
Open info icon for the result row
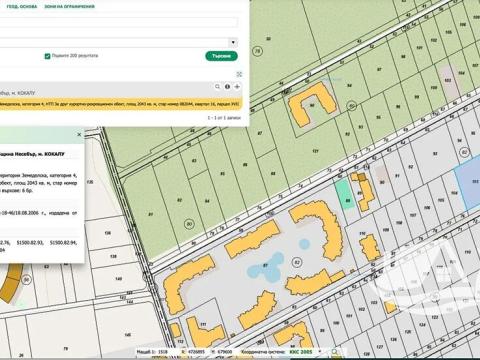(227, 87)
